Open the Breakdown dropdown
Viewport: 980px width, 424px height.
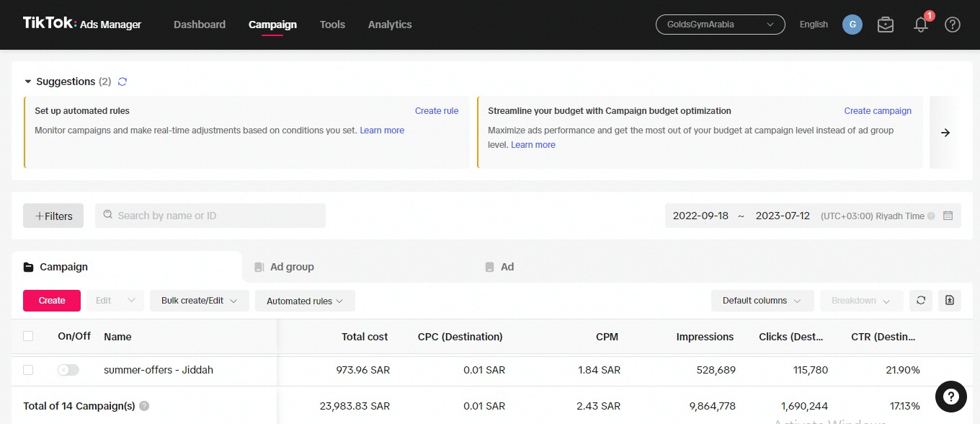coord(861,301)
